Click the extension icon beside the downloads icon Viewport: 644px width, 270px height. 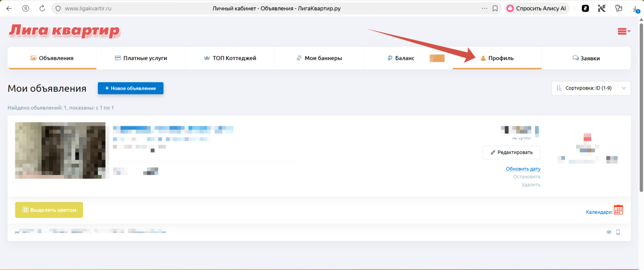(619, 8)
